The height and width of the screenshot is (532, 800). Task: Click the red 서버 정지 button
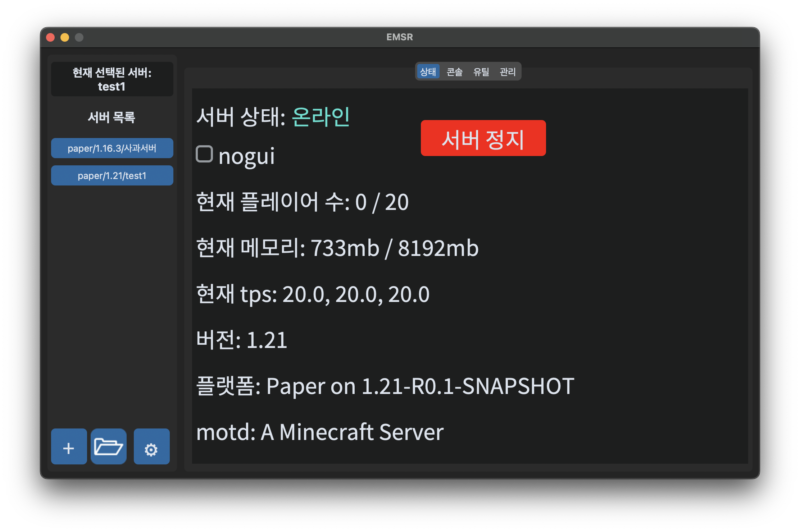483,138
